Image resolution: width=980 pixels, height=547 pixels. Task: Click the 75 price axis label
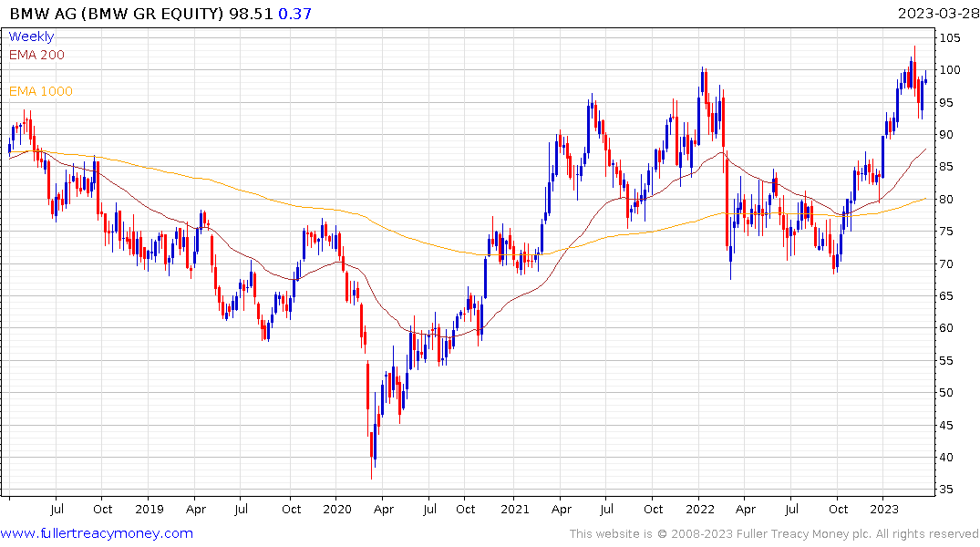point(946,232)
